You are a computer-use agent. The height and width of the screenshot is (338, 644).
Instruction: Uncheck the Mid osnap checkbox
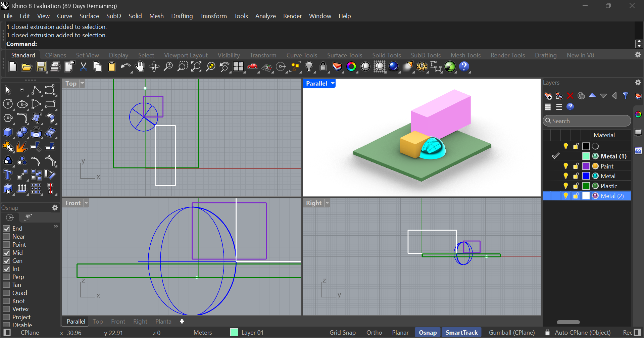(6, 253)
